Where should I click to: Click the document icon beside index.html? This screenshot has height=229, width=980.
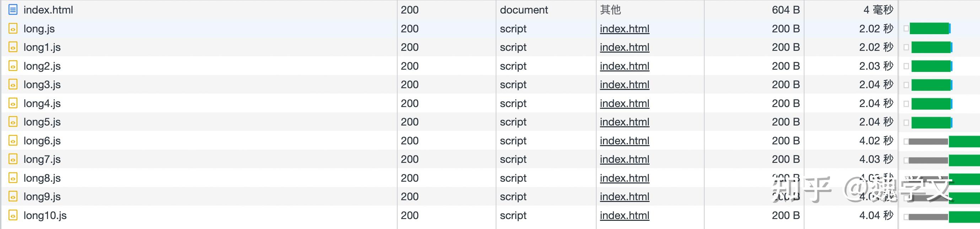tap(12, 10)
